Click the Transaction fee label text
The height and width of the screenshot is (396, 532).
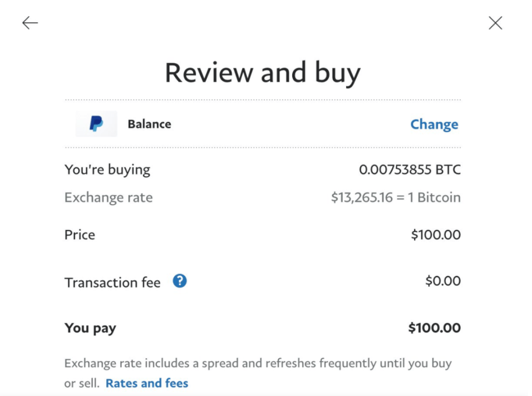(x=112, y=283)
